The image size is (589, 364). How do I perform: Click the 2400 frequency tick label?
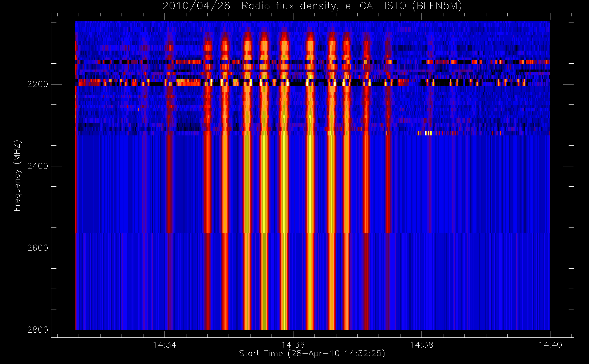[37, 166]
